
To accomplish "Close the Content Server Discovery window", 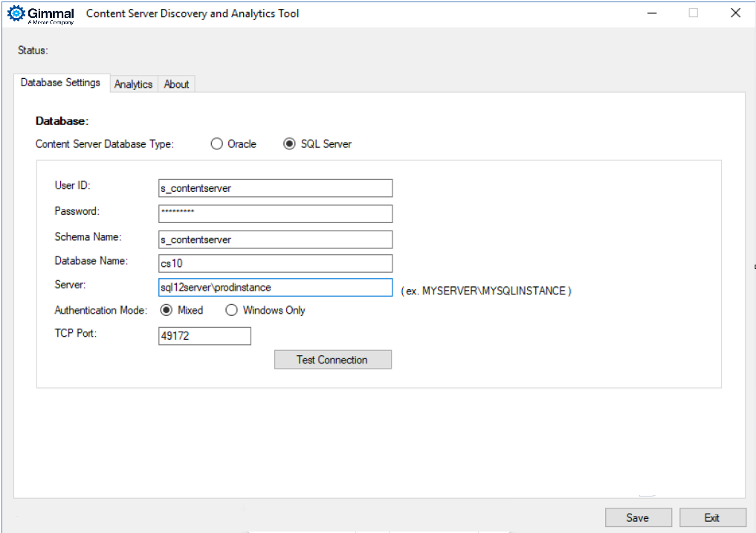I will coord(735,13).
